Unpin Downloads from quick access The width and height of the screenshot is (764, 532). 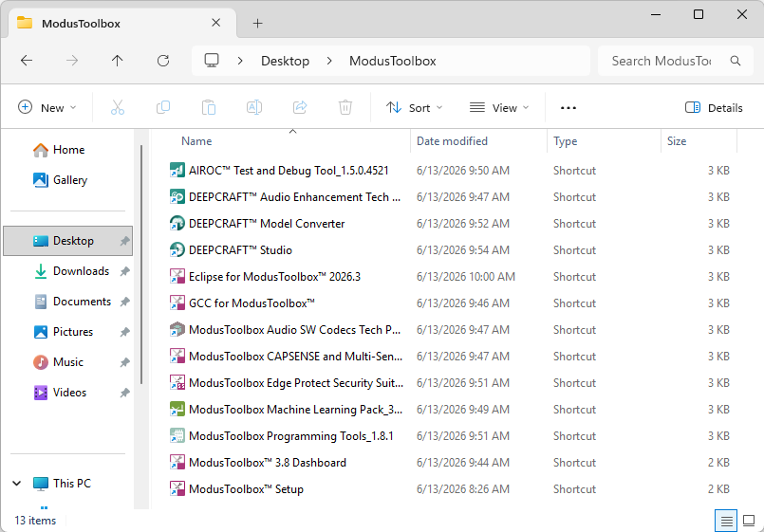[x=124, y=271]
